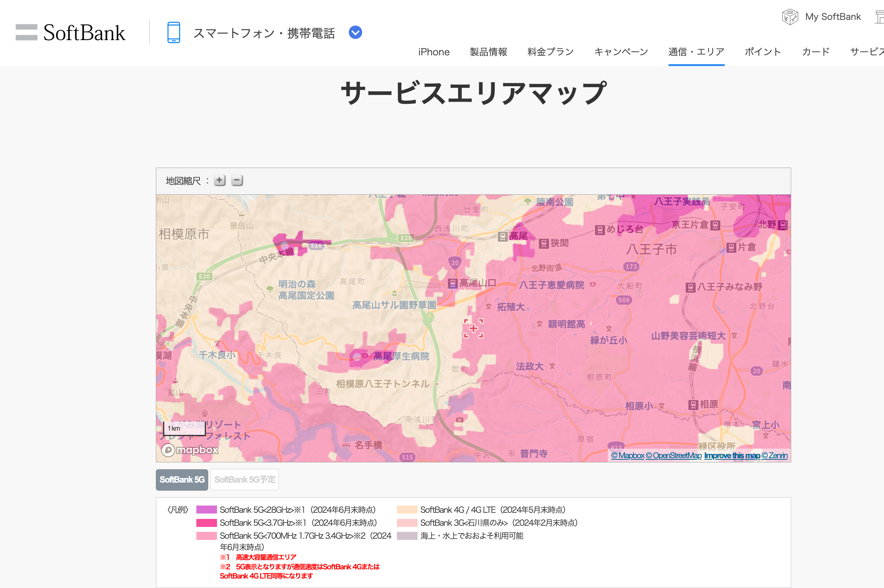Click the red crosshair marker on the map
The width and height of the screenshot is (884, 588).
473,328
